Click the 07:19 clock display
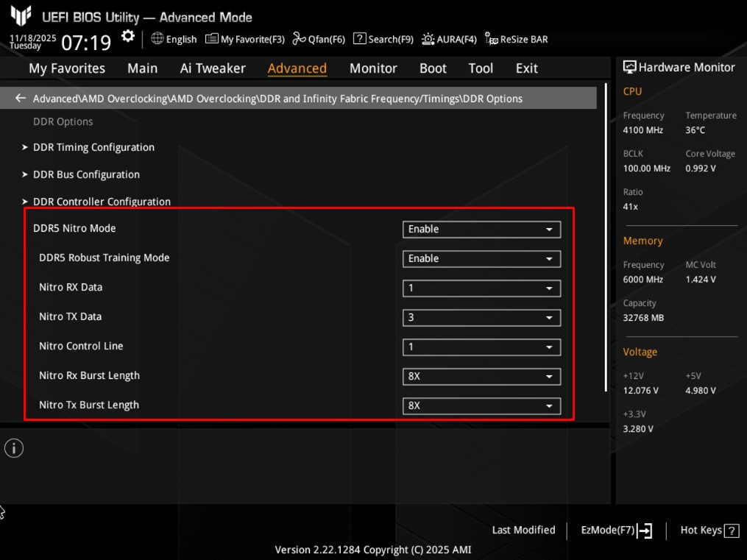This screenshot has width=747, height=560. tap(86, 43)
